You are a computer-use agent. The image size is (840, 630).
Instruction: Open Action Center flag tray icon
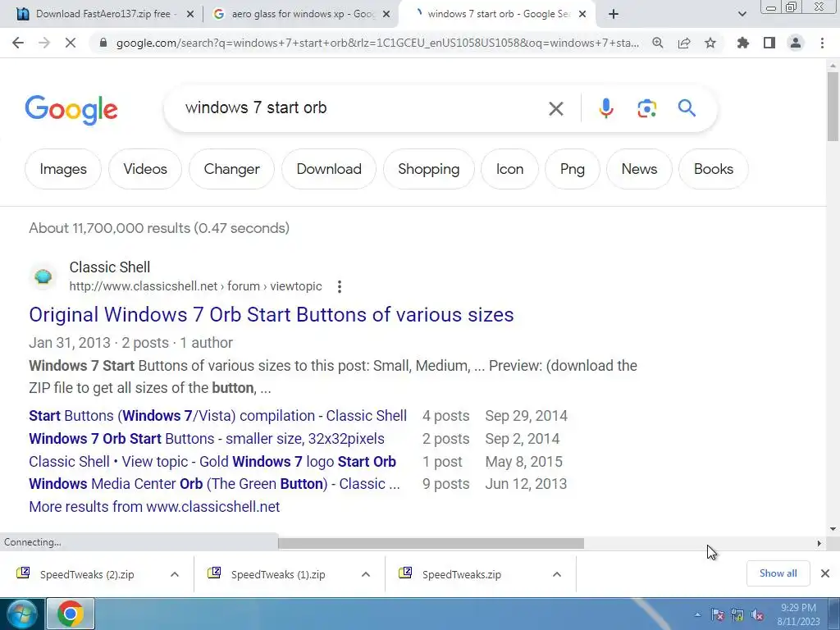pyautogui.click(x=717, y=615)
